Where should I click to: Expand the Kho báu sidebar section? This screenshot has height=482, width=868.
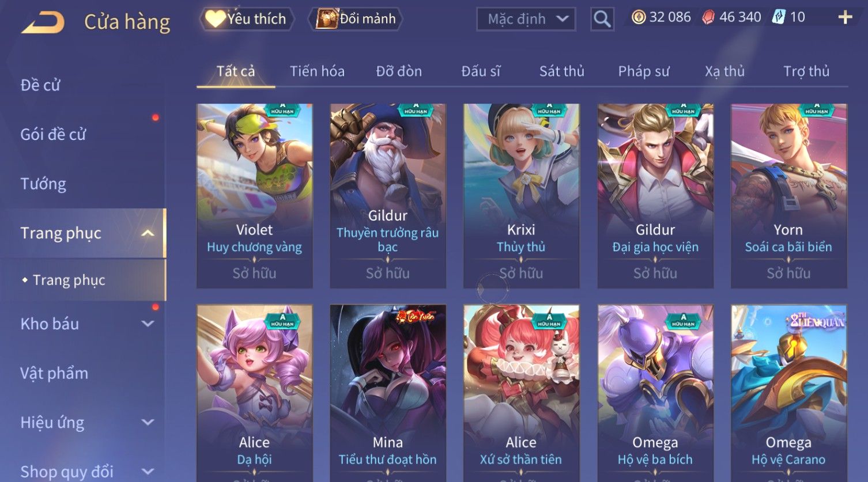click(148, 324)
